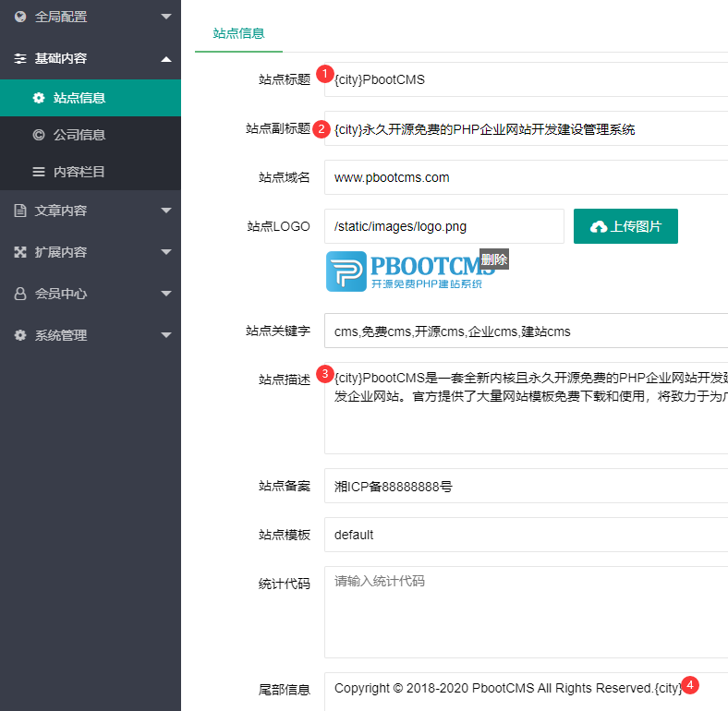The height and width of the screenshot is (711, 728).
Task: Expand the 文章内容 menu arrow
Action: (165, 211)
